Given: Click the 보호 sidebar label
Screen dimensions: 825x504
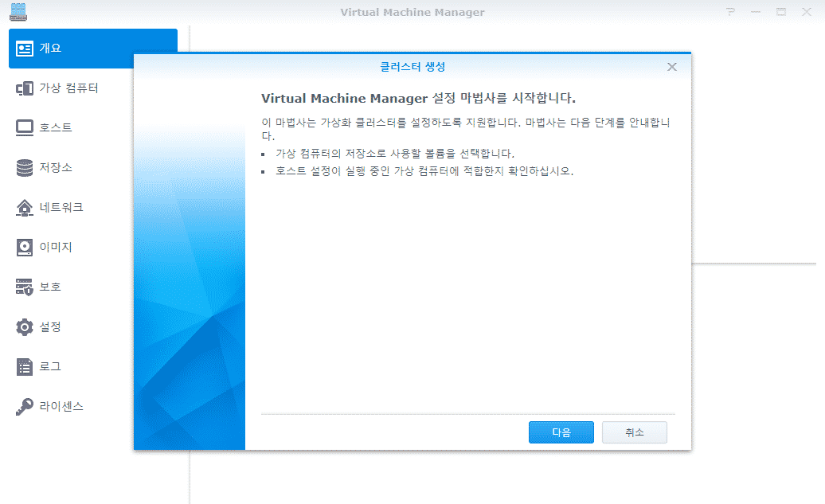Looking at the screenshot, I should (50, 287).
